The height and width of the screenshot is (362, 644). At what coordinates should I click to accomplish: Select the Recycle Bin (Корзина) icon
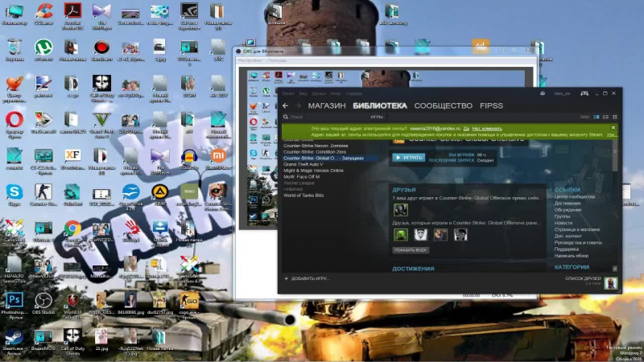[14, 50]
